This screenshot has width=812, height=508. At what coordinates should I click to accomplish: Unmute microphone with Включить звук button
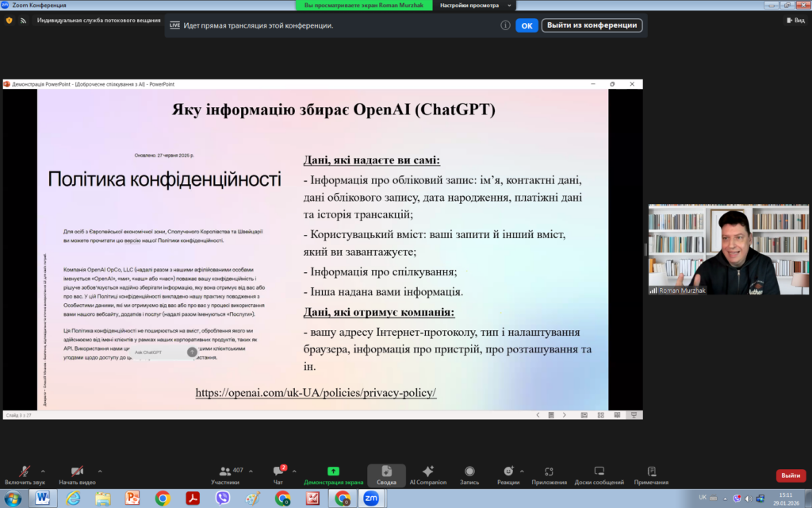(x=25, y=474)
